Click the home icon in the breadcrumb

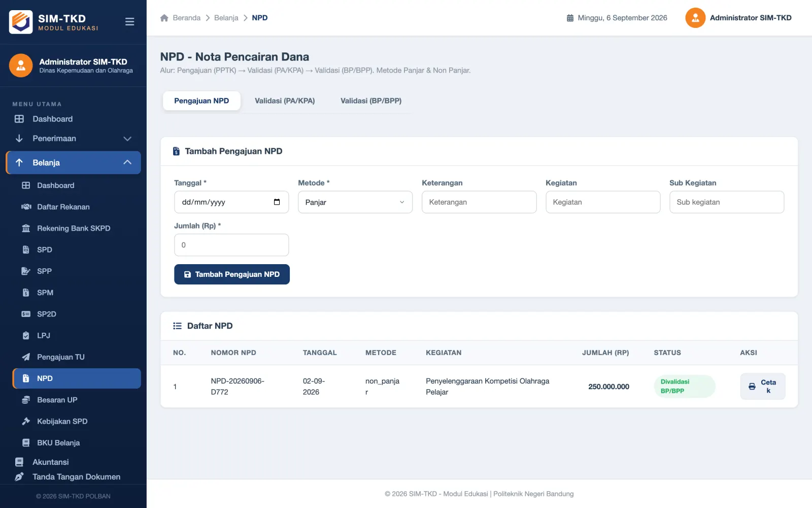[164, 18]
